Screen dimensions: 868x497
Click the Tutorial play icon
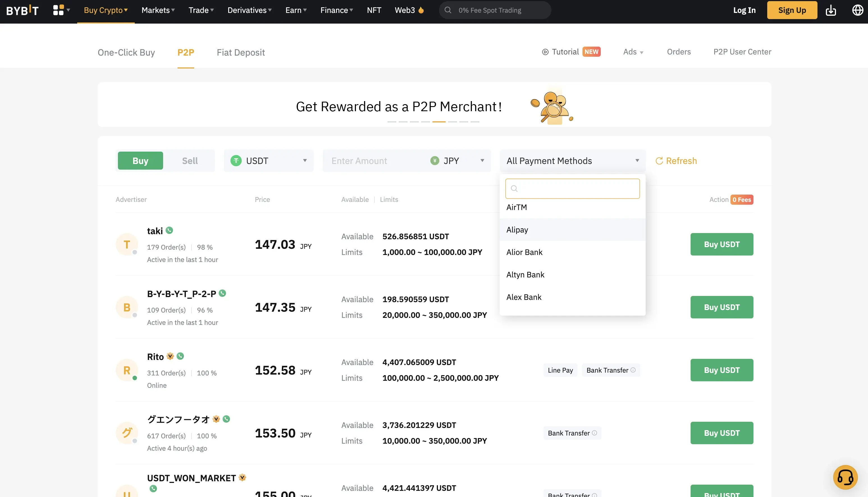click(x=545, y=52)
